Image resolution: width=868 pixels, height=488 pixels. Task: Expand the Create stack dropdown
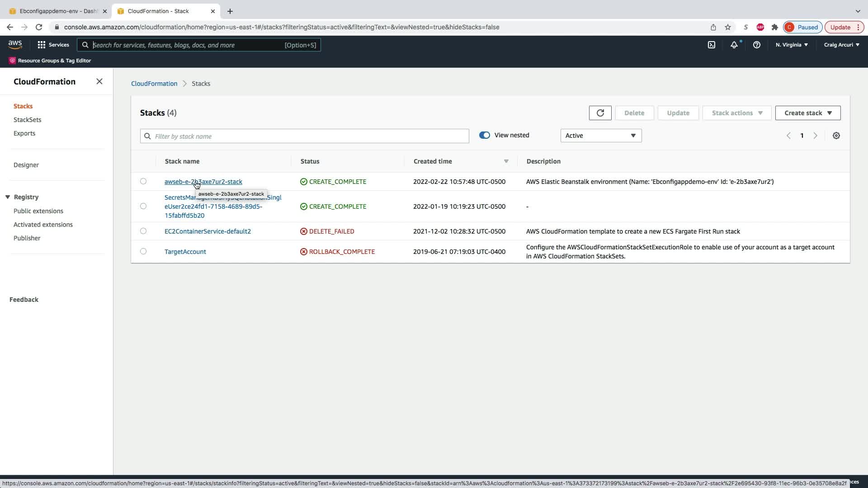807,113
